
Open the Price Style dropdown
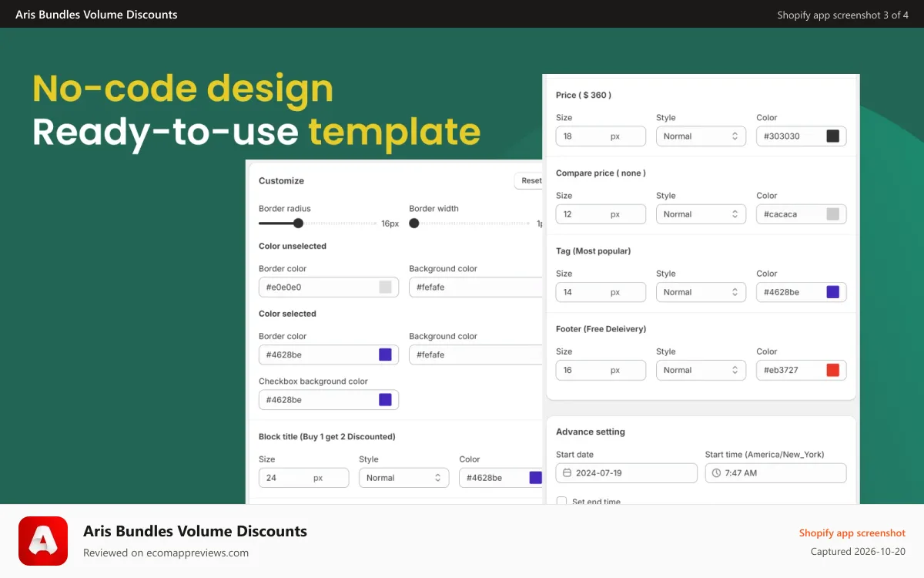click(x=701, y=136)
